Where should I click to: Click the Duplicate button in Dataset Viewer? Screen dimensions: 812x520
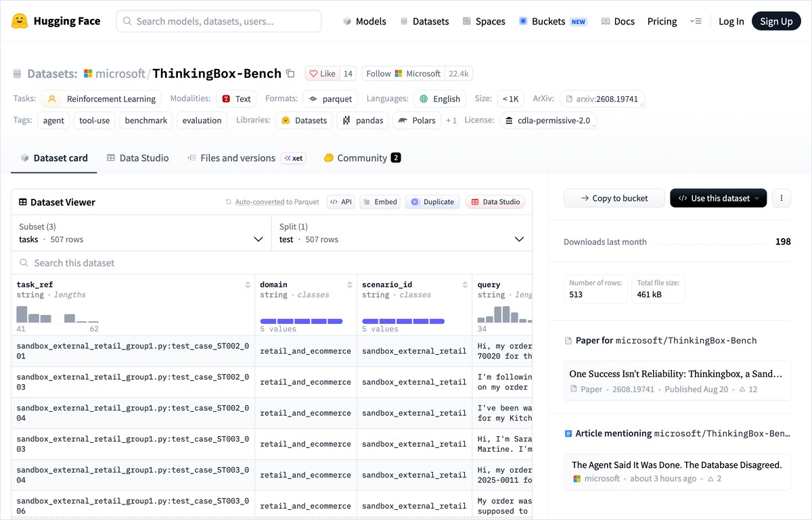[432, 202]
